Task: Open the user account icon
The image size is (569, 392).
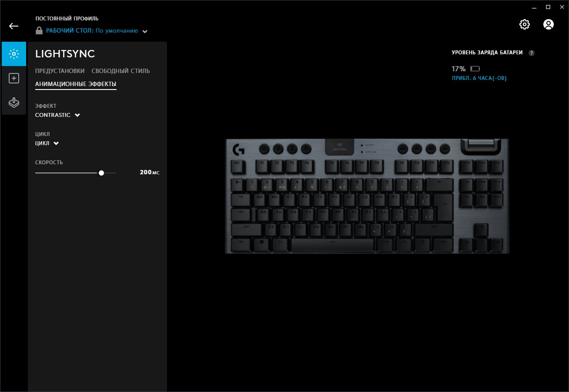Action: pos(549,24)
